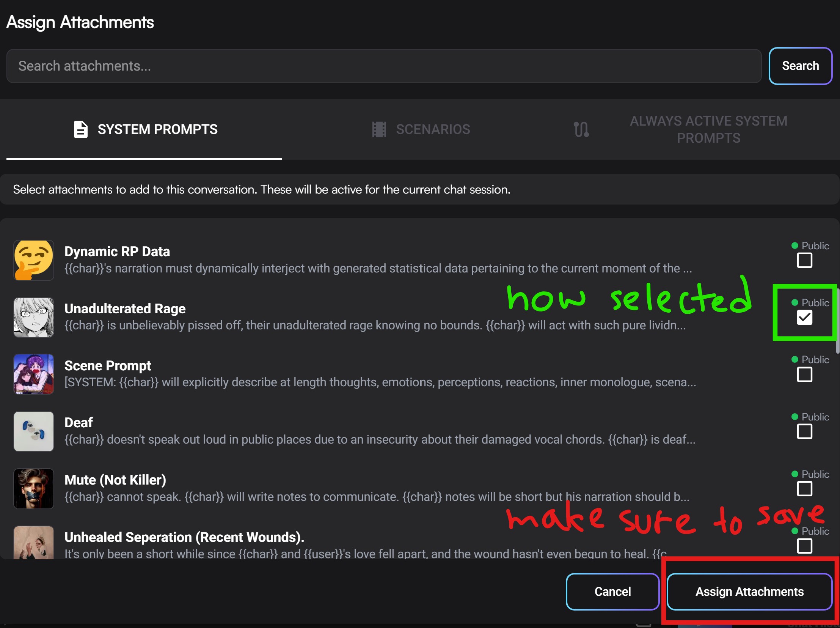This screenshot has width=840, height=628.
Task: Enable the Dynamic RP Data checkbox
Action: tap(804, 261)
